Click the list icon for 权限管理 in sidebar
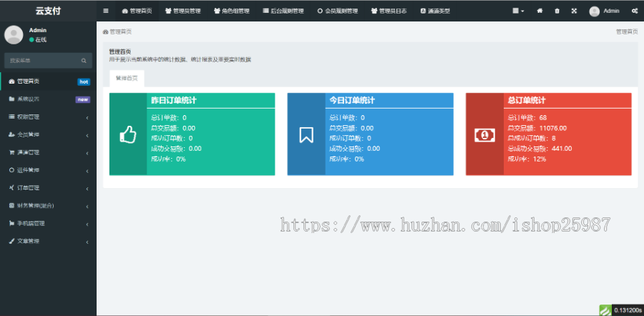The image size is (644, 316). click(x=11, y=117)
